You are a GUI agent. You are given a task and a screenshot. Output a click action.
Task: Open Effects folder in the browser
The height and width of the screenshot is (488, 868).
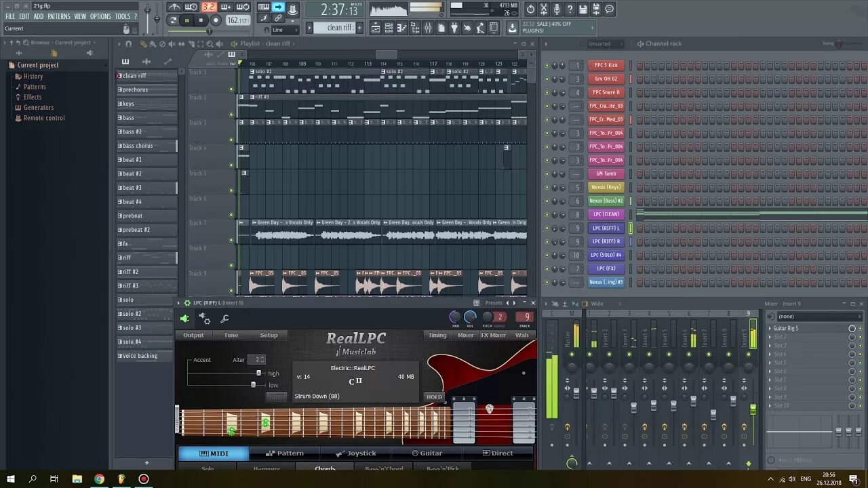tap(33, 97)
